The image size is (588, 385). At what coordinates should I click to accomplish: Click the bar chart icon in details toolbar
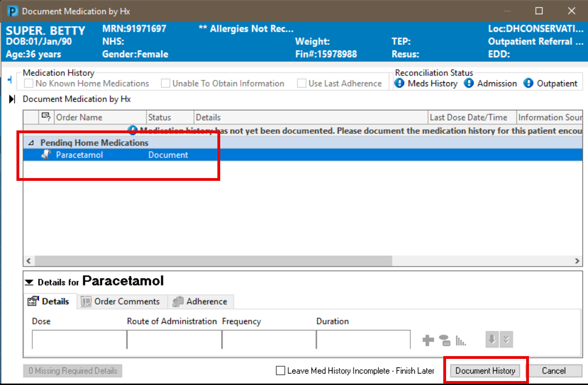[x=461, y=340]
